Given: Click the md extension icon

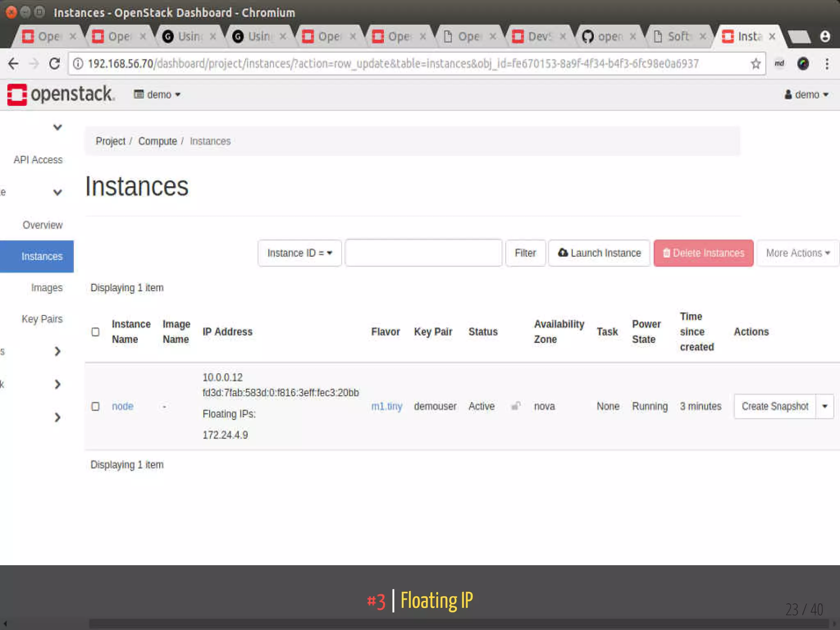Looking at the screenshot, I should point(779,64).
